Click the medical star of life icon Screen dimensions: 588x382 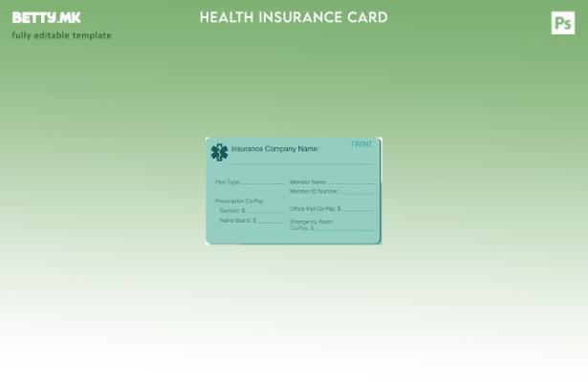pos(219,152)
